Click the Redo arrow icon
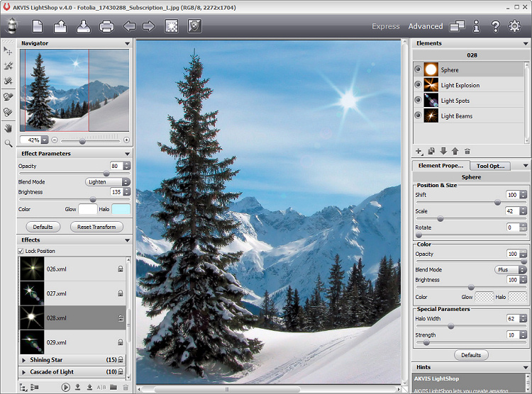Image resolution: width=532 pixels, height=394 pixels. (149, 27)
